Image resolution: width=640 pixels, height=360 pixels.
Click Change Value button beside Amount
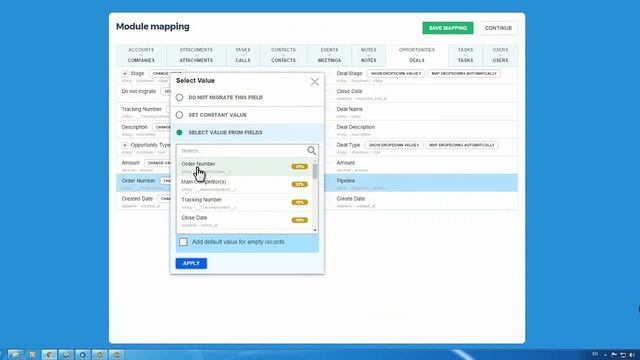[x=158, y=163]
